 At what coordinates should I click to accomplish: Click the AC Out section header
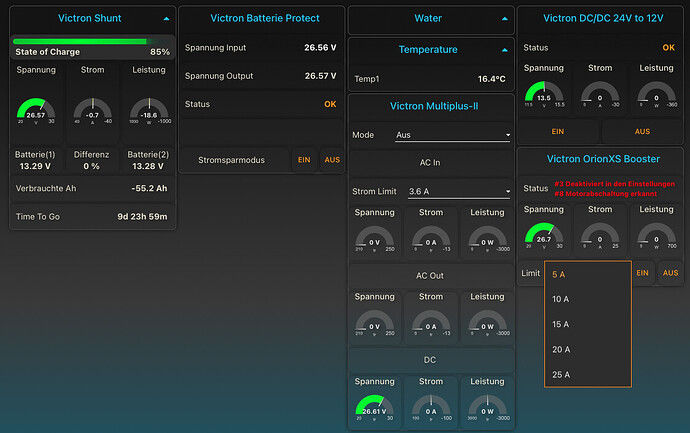pyautogui.click(x=430, y=276)
